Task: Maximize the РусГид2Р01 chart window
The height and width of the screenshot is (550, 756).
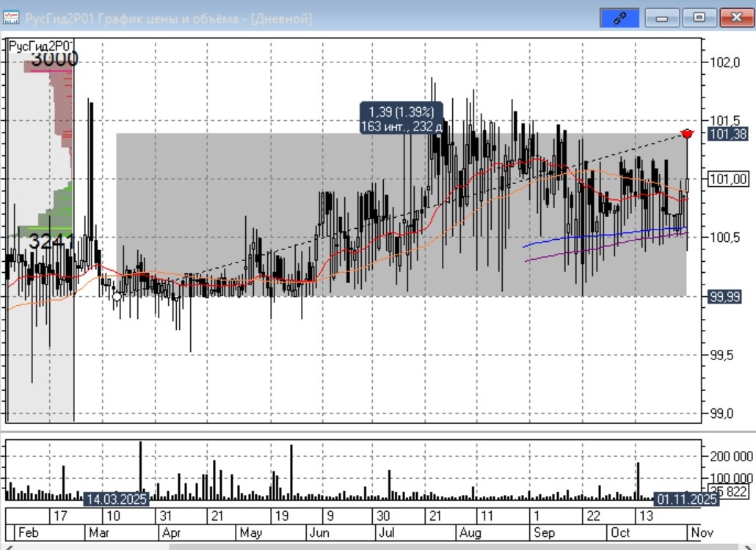Action: tap(699, 18)
